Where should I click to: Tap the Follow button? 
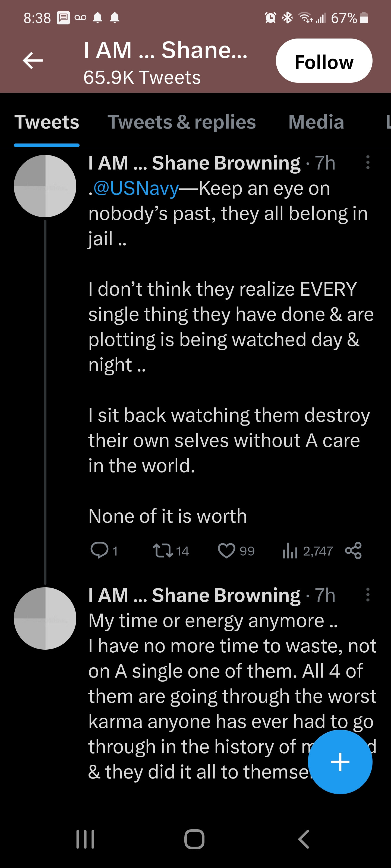tap(324, 61)
